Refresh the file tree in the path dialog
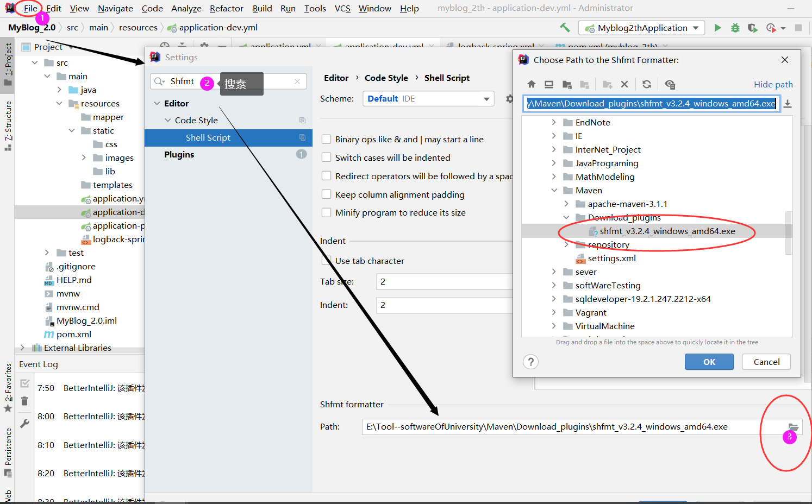The image size is (812, 504). coord(647,85)
